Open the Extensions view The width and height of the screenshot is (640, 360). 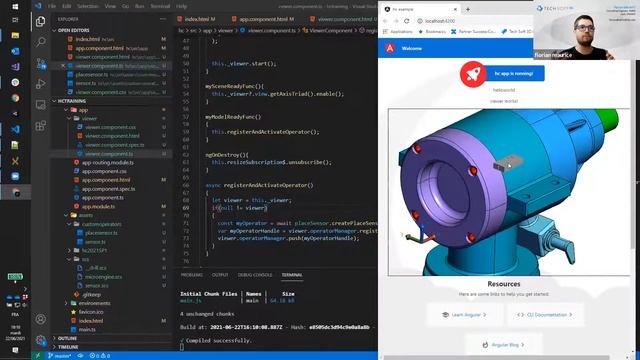40,126
